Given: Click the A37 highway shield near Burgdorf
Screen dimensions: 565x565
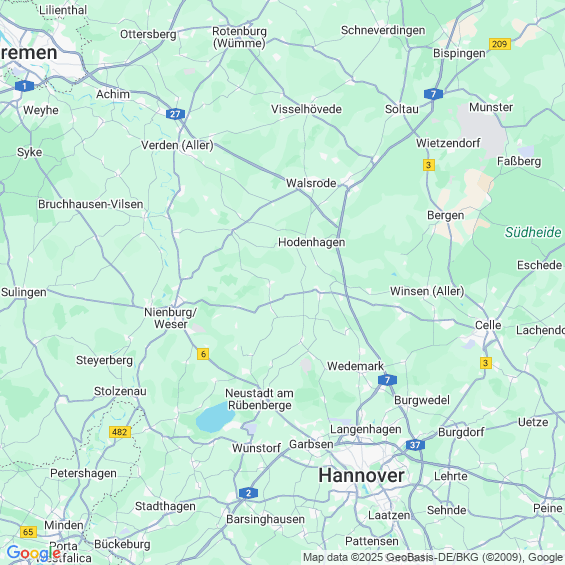Looking at the screenshot, I should click(415, 445).
